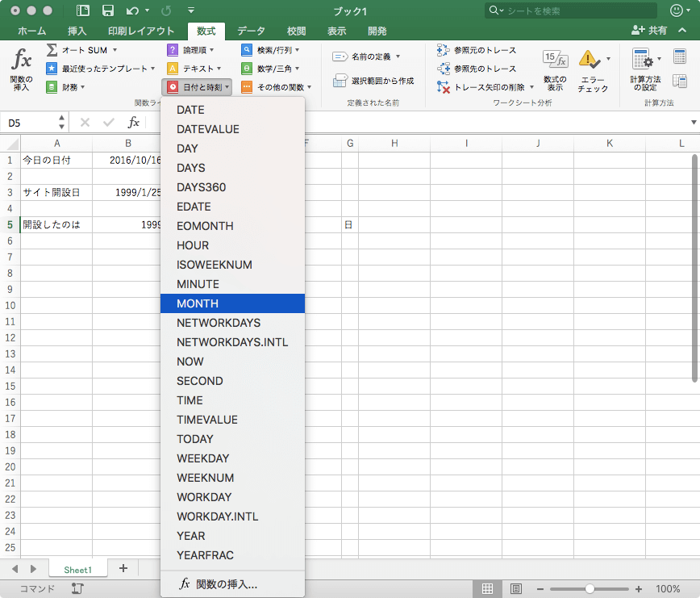The width and height of the screenshot is (700, 598).
Task: Click Define Name (名前の定義) icon
Action: point(340,56)
